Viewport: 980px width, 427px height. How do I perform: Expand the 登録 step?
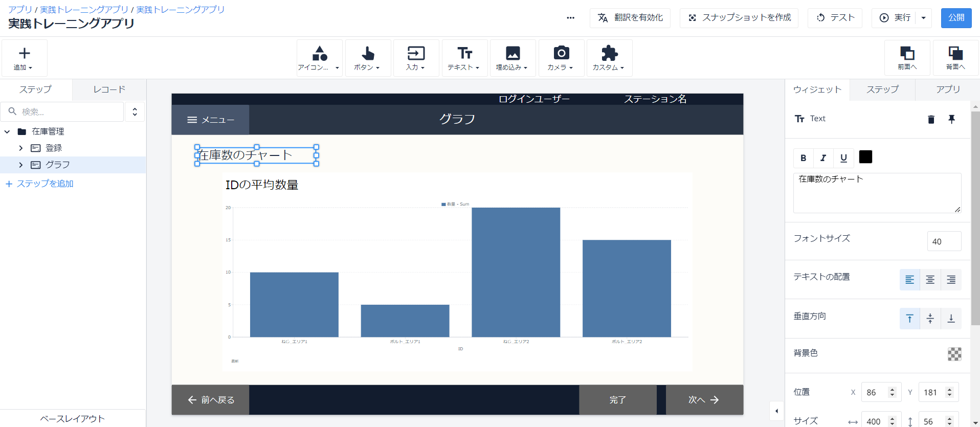(x=20, y=148)
